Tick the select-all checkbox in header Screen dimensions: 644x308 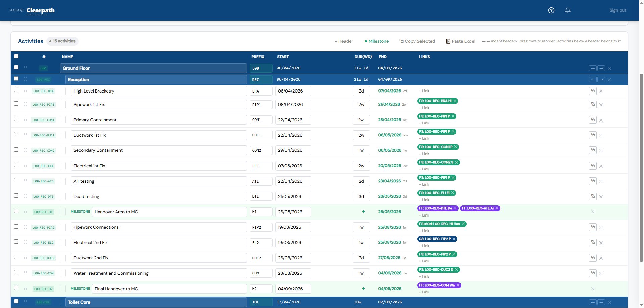(16, 56)
